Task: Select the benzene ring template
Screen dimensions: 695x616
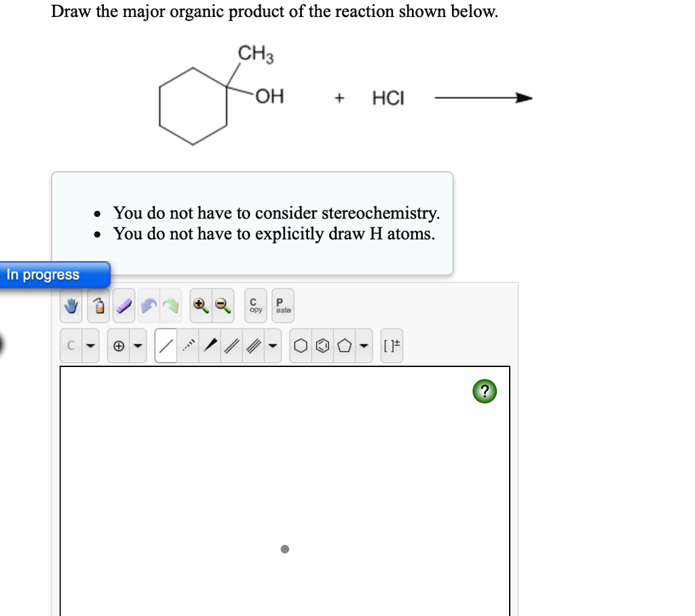Action: coord(322,345)
